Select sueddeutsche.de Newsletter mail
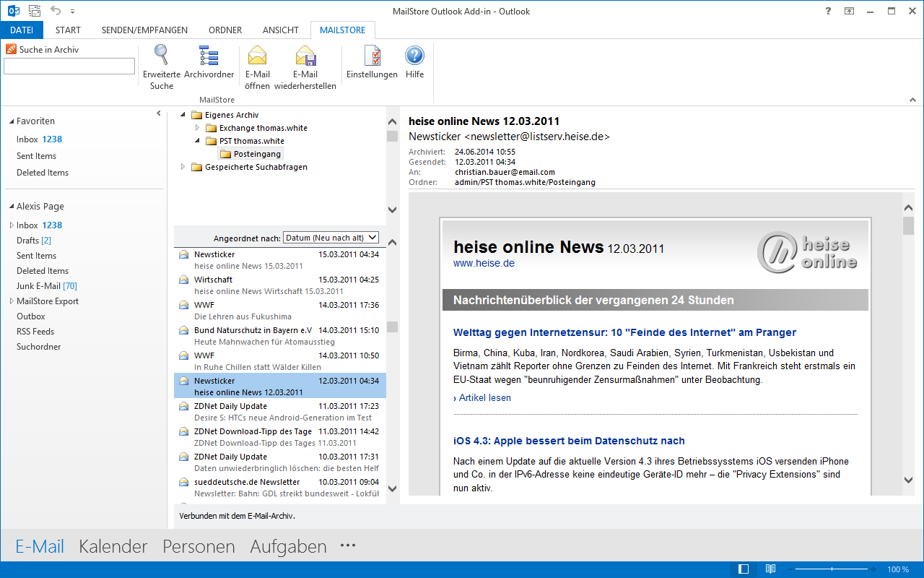This screenshot has height=578, width=924. pos(280,487)
